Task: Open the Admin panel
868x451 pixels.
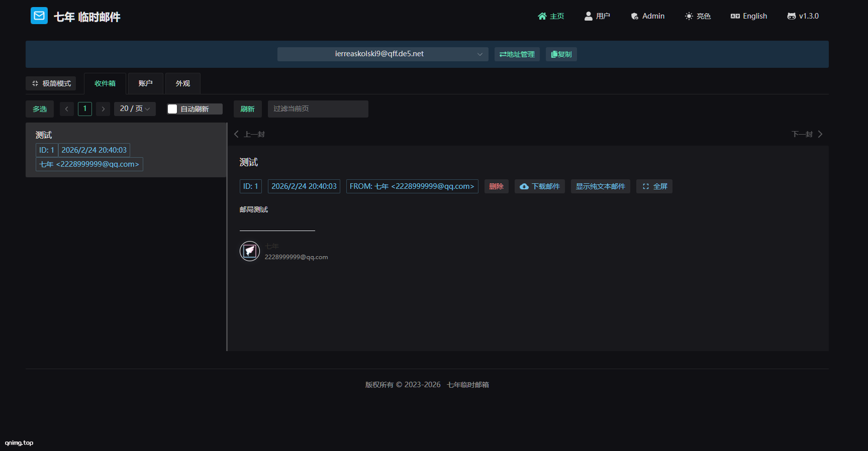Action: point(648,16)
